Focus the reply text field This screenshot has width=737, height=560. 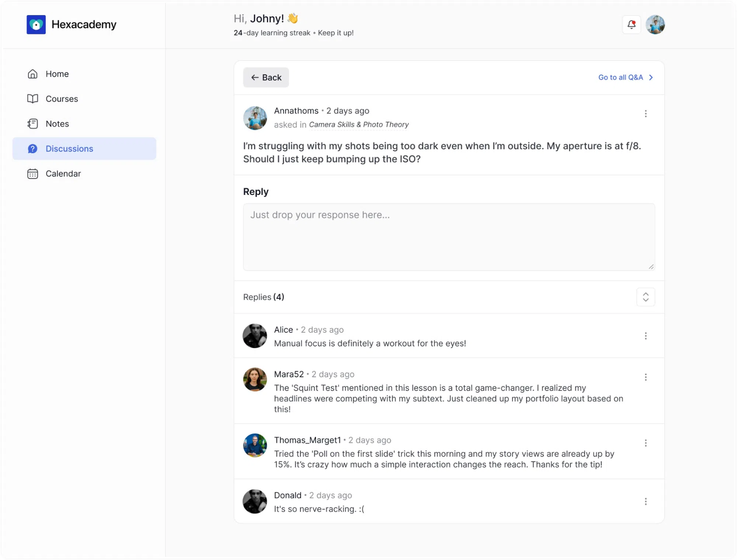449,237
